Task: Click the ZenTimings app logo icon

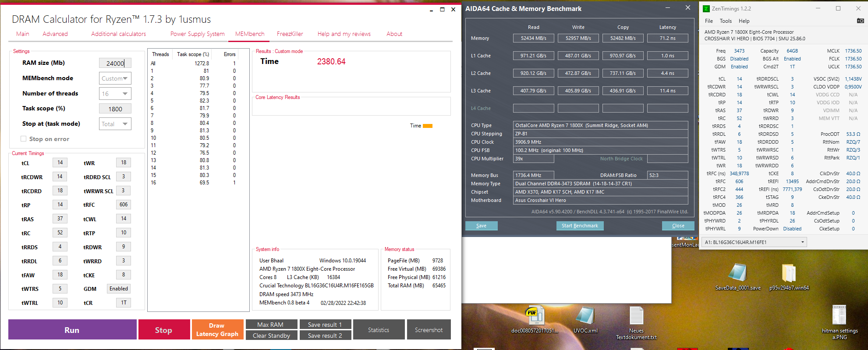Action: 706,9
